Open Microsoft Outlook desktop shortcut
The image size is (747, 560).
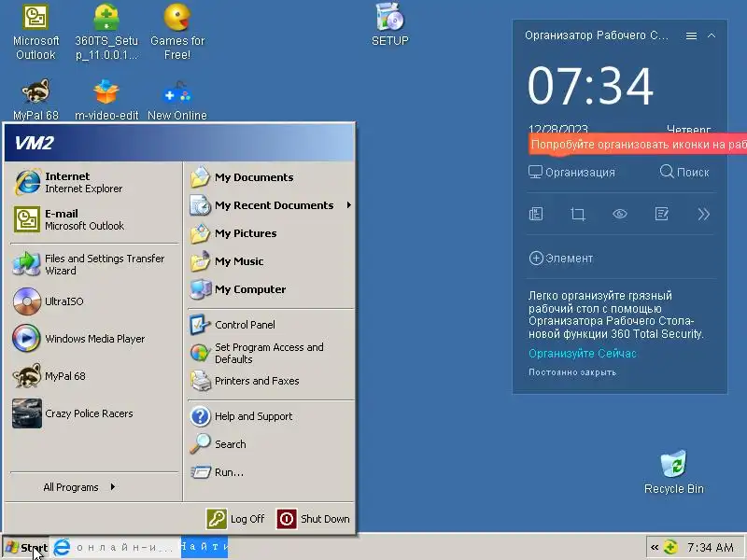point(35,32)
